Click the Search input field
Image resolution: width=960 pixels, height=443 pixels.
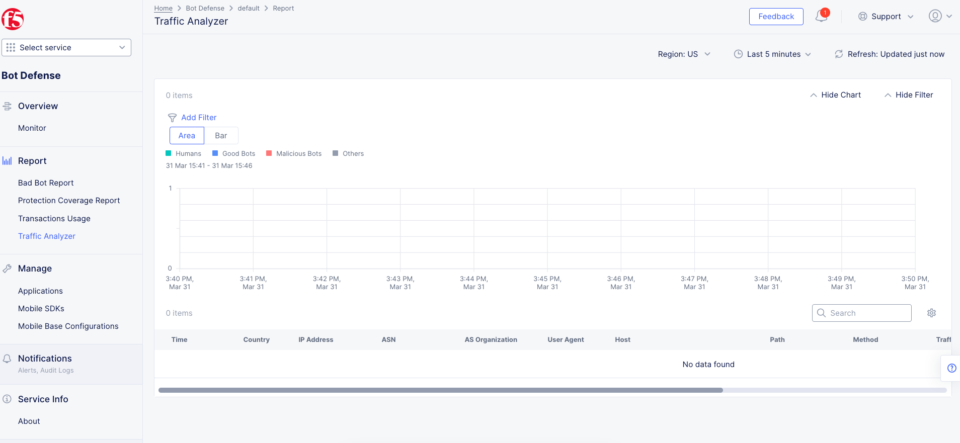(861, 313)
